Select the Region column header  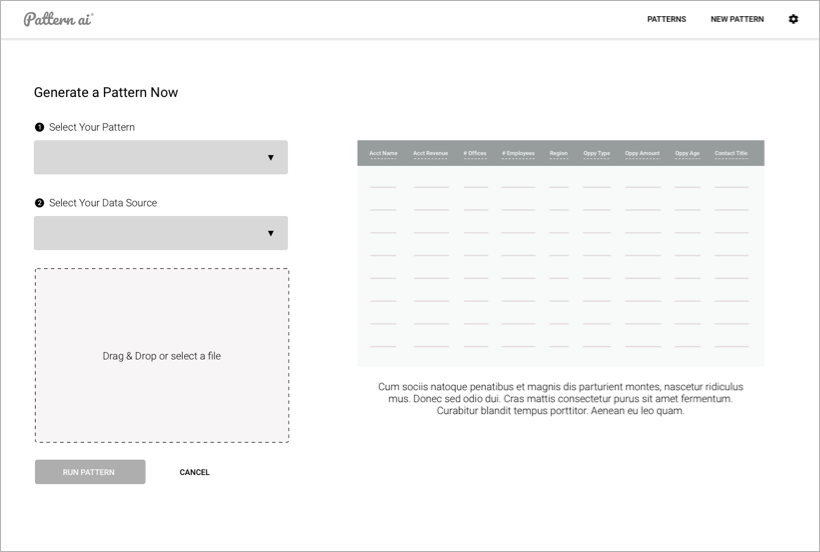click(558, 154)
